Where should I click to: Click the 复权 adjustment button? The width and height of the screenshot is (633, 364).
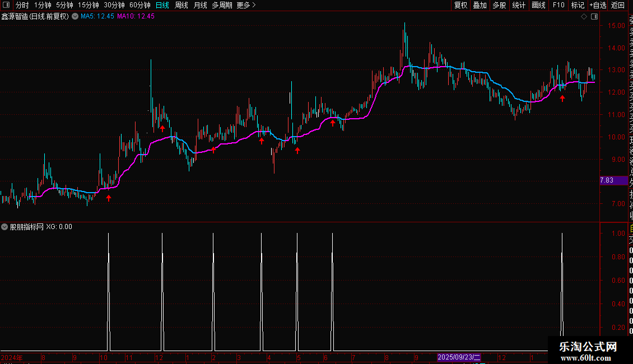click(x=460, y=5)
